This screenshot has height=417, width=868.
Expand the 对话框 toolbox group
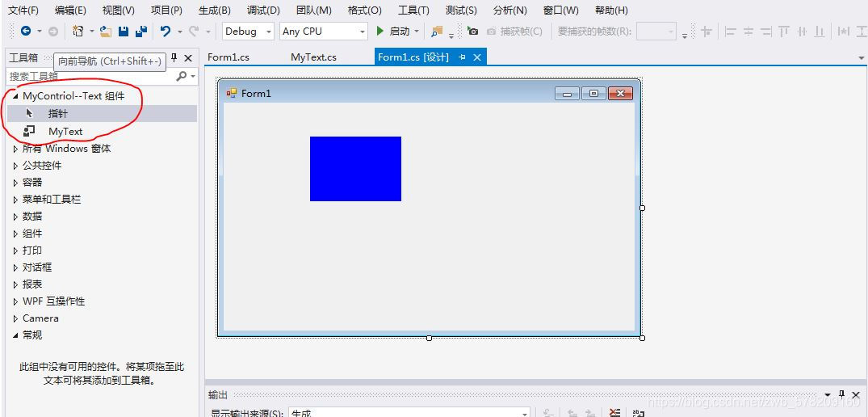point(15,267)
